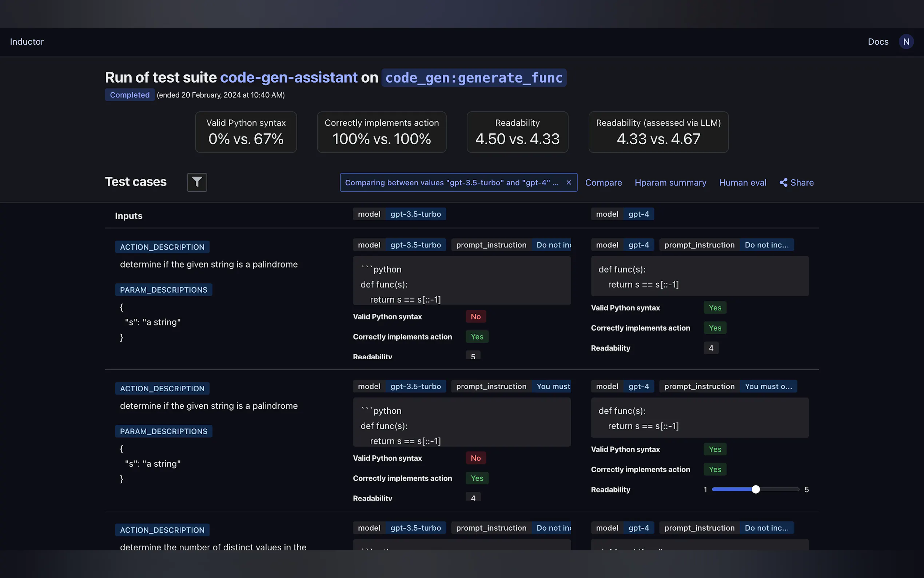The width and height of the screenshot is (924, 578).
Task: Click the code_gen:generate_func code label
Action: (x=474, y=78)
